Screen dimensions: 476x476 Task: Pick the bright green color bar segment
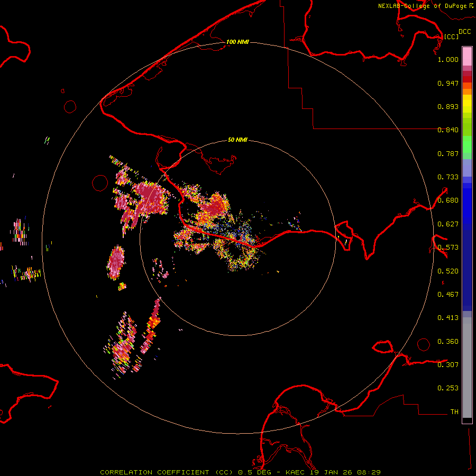coord(467,148)
